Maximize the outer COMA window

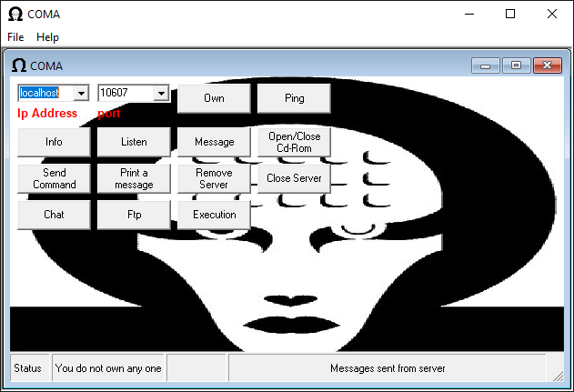click(x=510, y=14)
